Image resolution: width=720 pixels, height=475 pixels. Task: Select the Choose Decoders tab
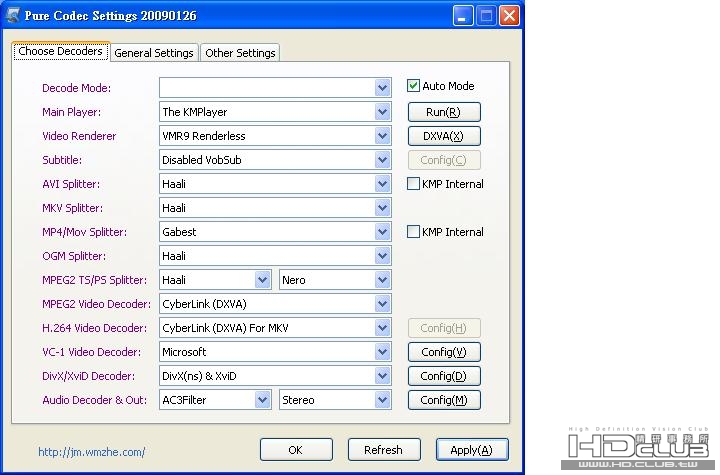pos(61,51)
